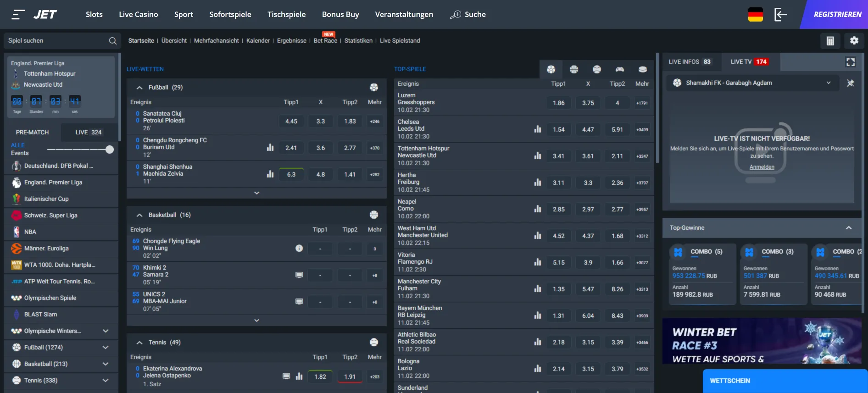Open statistics icon for Shanghai Shenhua match
This screenshot has height=393, width=868.
270,174
